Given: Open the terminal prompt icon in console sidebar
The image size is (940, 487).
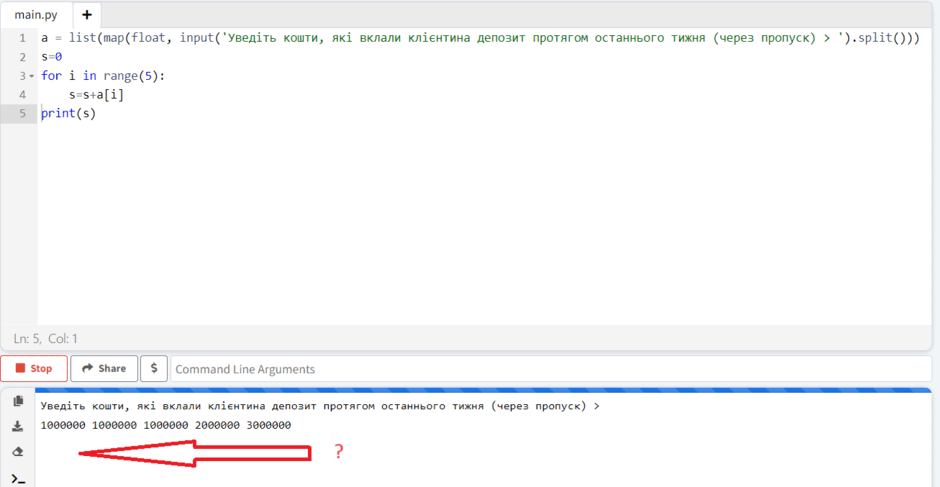Looking at the screenshot, I should 18,478.
